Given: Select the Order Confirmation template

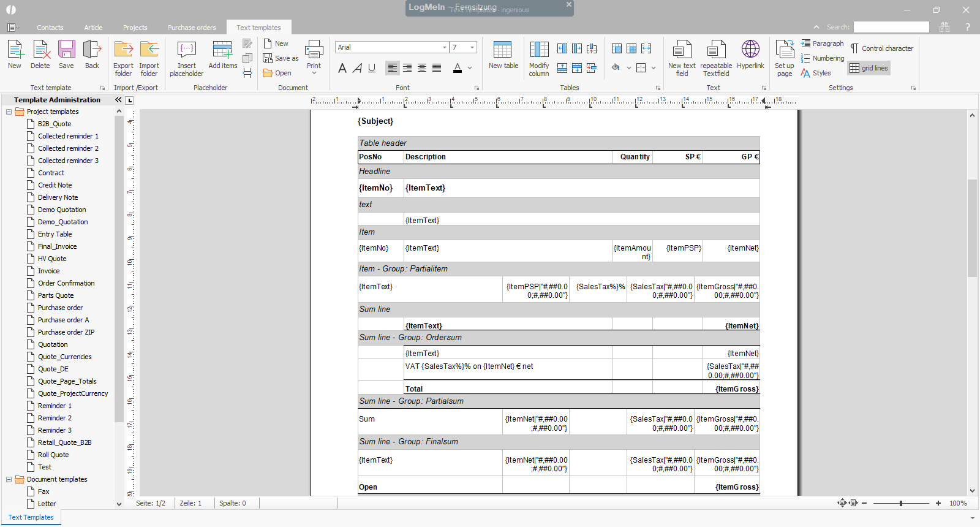Looking at the screenshot, I should (66, 283).
